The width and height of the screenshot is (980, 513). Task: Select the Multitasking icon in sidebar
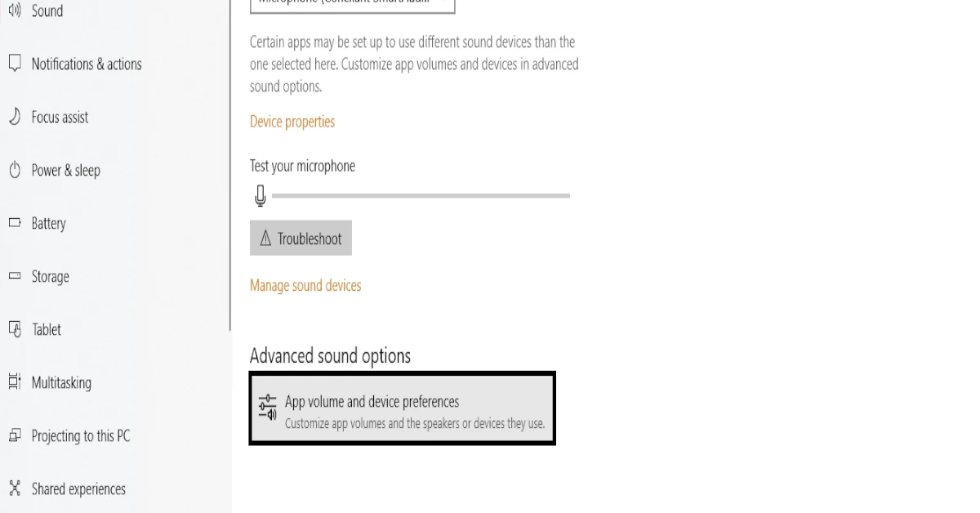pyautogui.click(x=14, y=382)
